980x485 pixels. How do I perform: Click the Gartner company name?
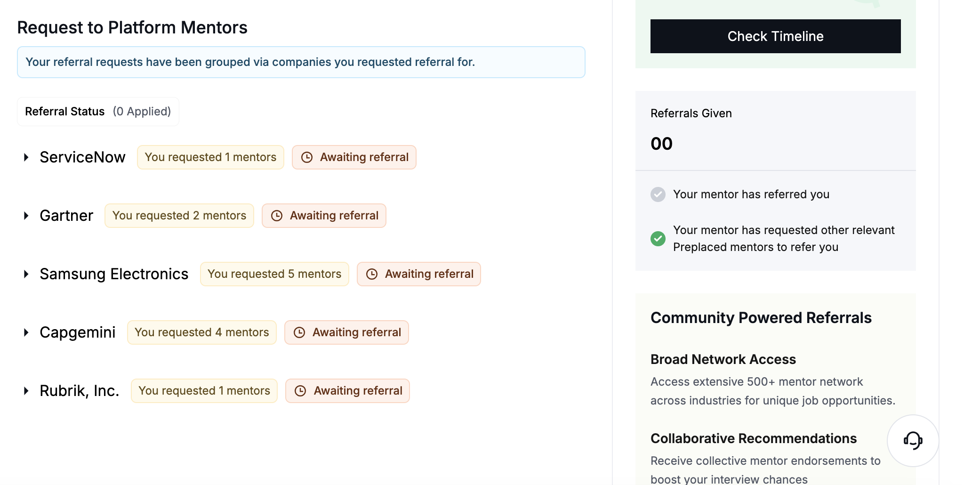(x=66, y=216)
